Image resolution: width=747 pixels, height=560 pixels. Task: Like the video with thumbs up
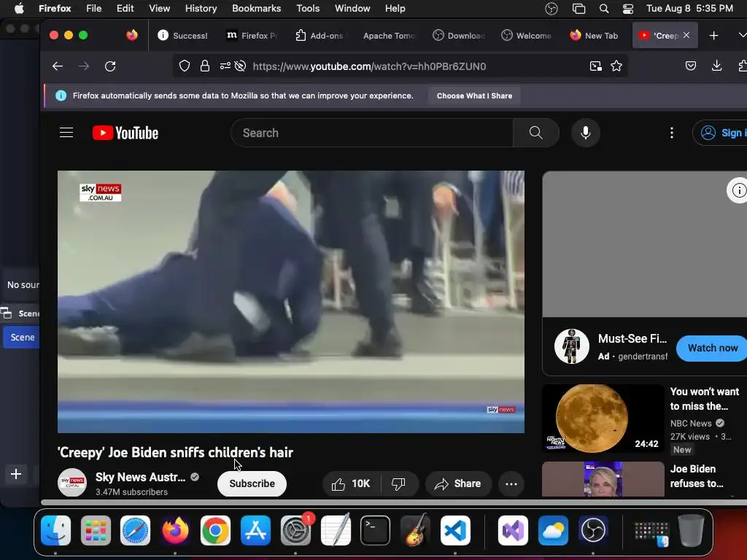point(351,484)
